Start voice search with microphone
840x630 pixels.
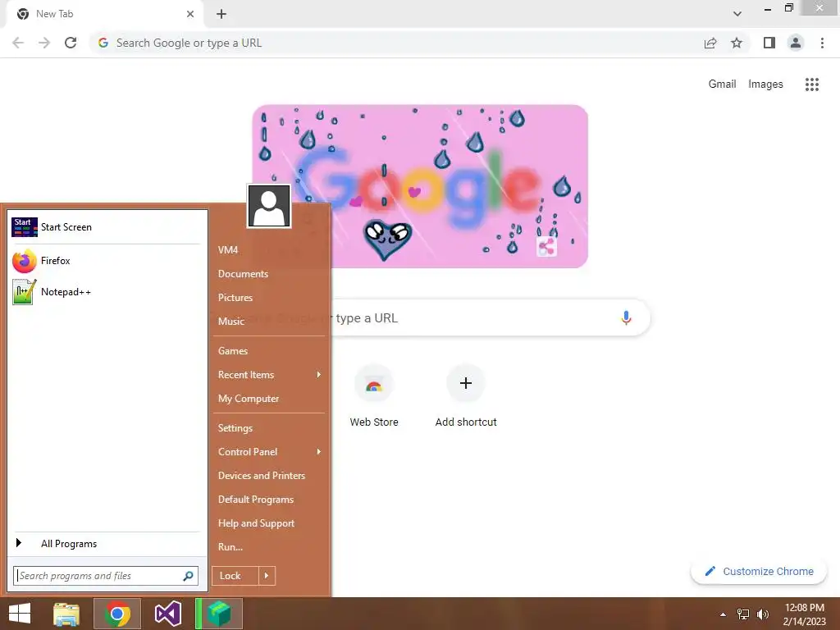click(626, 317)
